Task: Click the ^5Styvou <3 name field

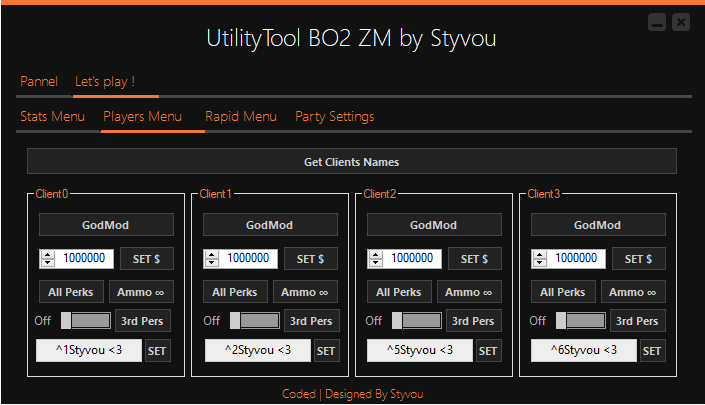Action: coord(420,350)
